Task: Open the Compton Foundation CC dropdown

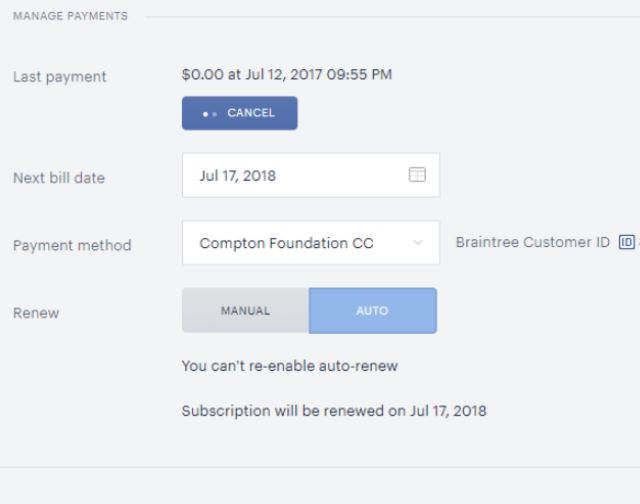Action: click(311, 243)
